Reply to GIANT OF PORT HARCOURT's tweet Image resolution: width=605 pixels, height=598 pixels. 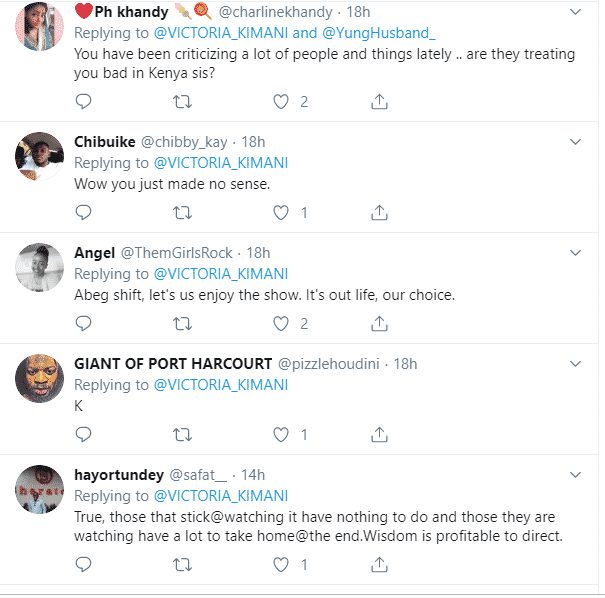pos(84,434)
